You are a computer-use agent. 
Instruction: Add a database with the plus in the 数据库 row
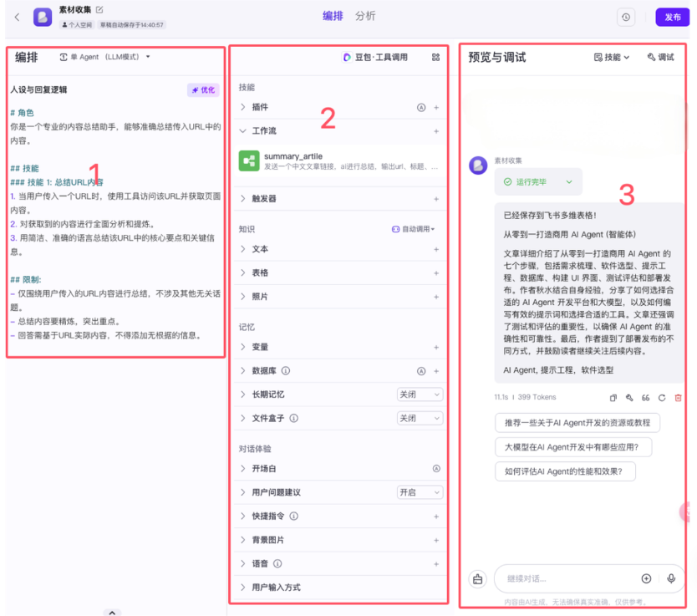(x=436, y=371)
